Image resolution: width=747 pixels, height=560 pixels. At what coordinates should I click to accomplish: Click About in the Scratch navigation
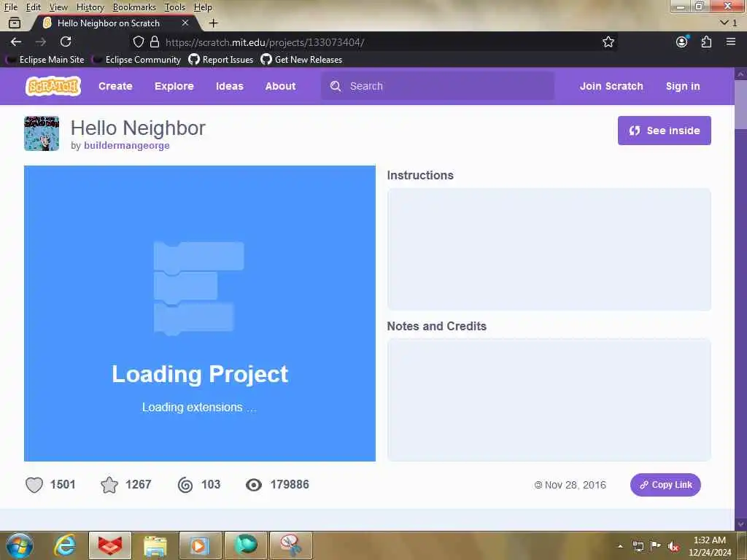point(281,86)
